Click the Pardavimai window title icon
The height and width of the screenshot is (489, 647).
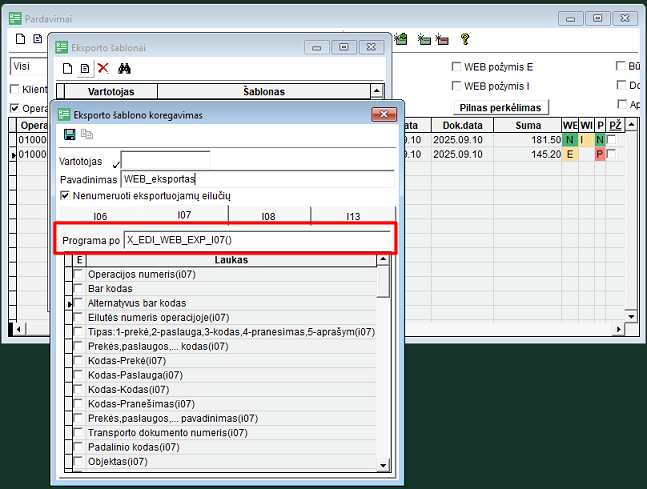tap(15, 19)
